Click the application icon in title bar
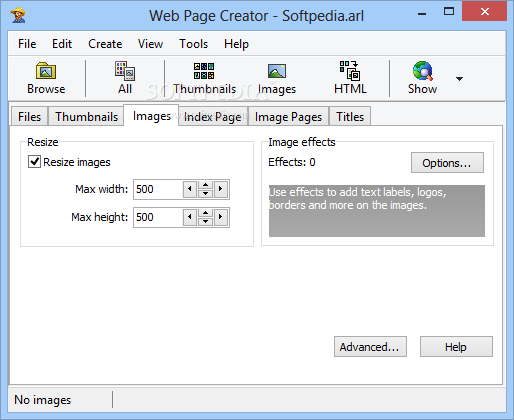The image size is (514, 420). pyautogui.click(x=18, y=15)
